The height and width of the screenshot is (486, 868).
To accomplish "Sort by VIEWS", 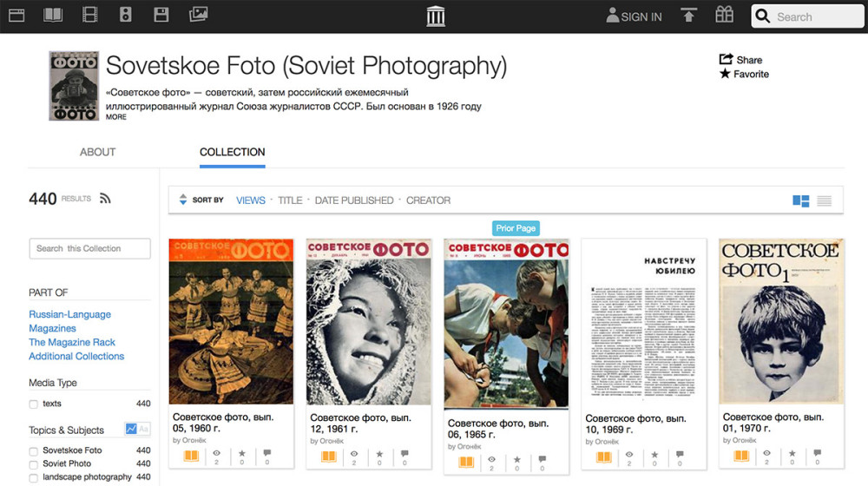I will click(x=251, y=200).
